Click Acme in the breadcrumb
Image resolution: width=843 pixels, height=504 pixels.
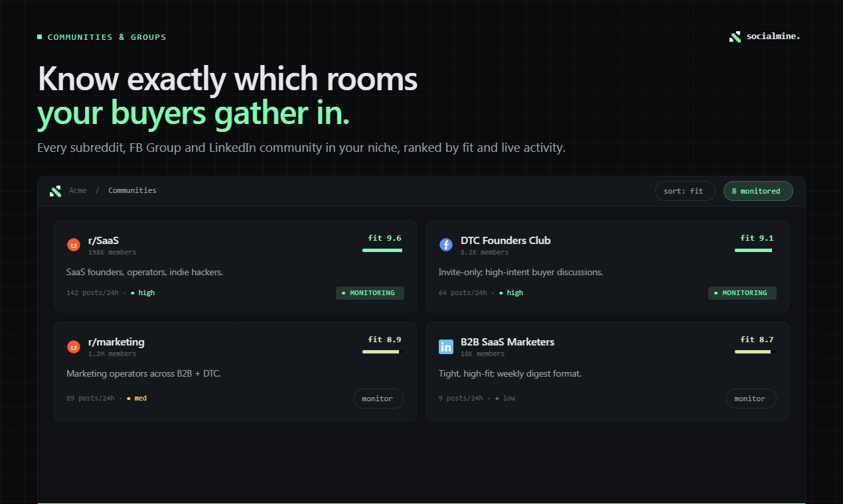78,190
